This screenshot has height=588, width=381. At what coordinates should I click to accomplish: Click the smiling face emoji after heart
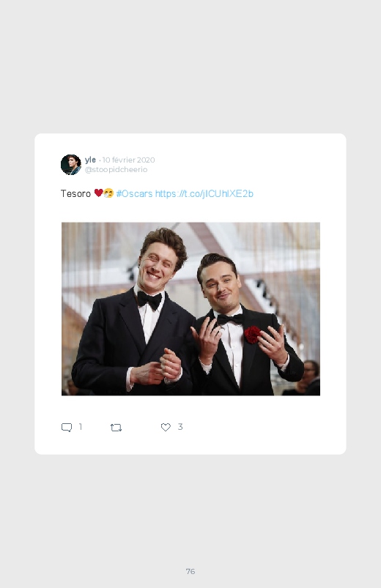(108, 193)
